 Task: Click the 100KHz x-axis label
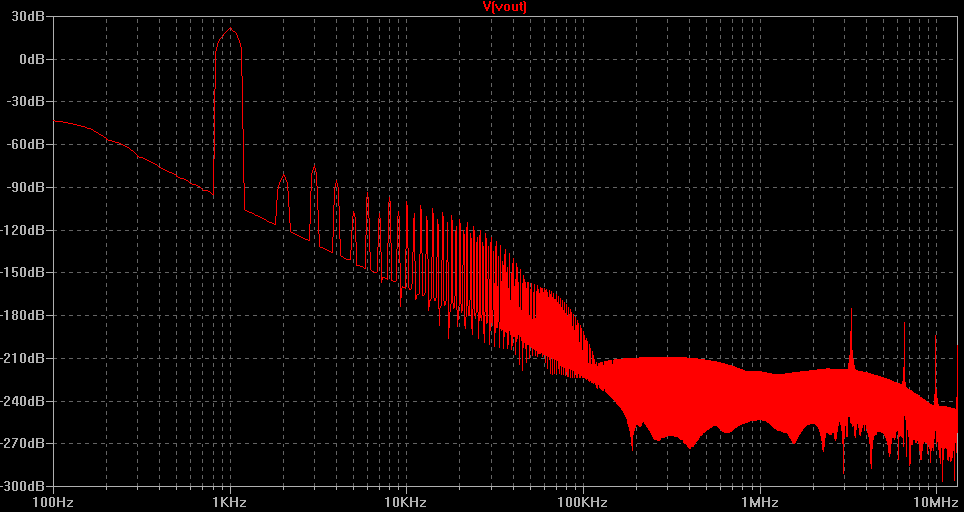(x=583, y=503)
